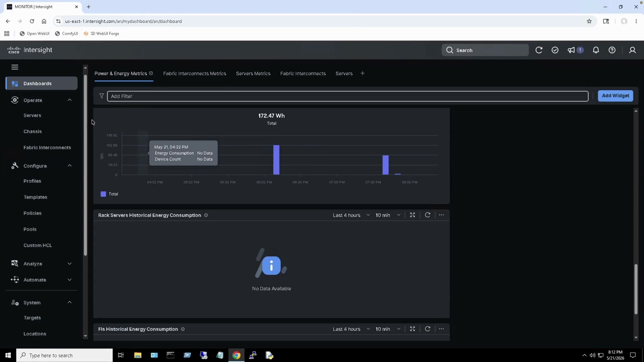Open more options for Rack Servers widget
This screenshot has height=362, width=644.
coord(441,215)
